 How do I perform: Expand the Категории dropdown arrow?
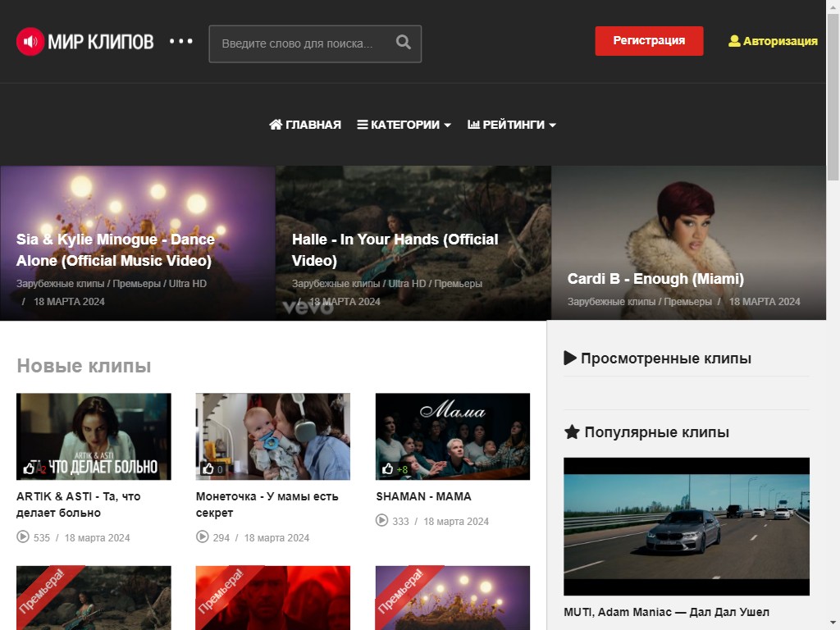point(447,126)
